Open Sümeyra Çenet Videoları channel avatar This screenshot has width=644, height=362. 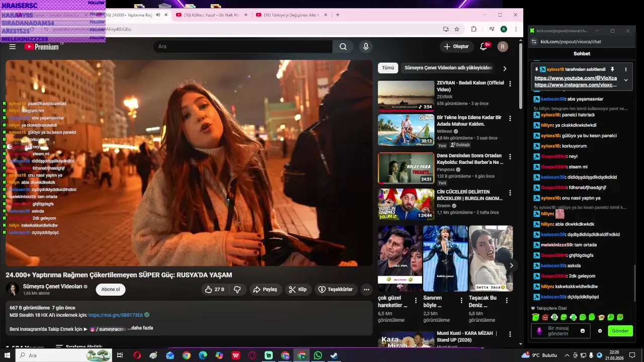coord(13,289)
